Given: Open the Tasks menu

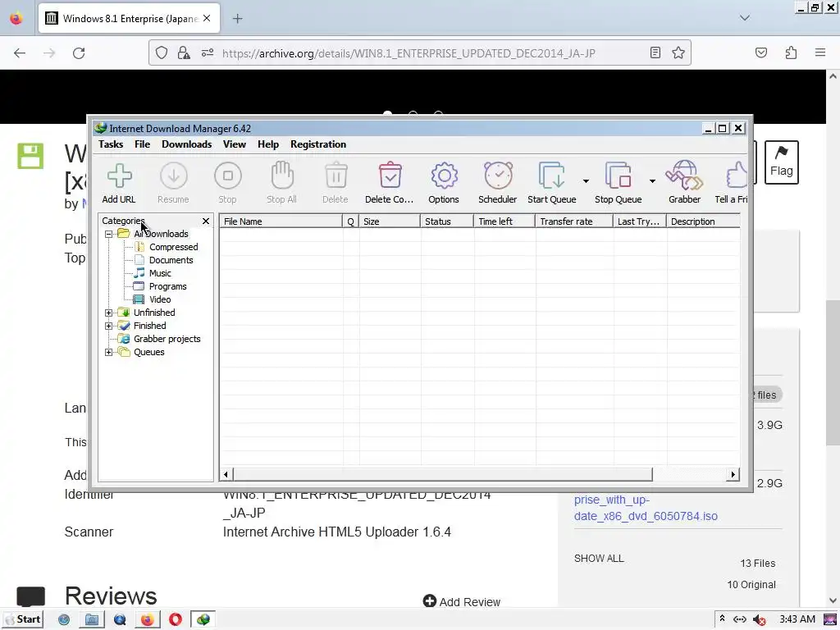Looking at the screenshot, I should click(111, 144).
